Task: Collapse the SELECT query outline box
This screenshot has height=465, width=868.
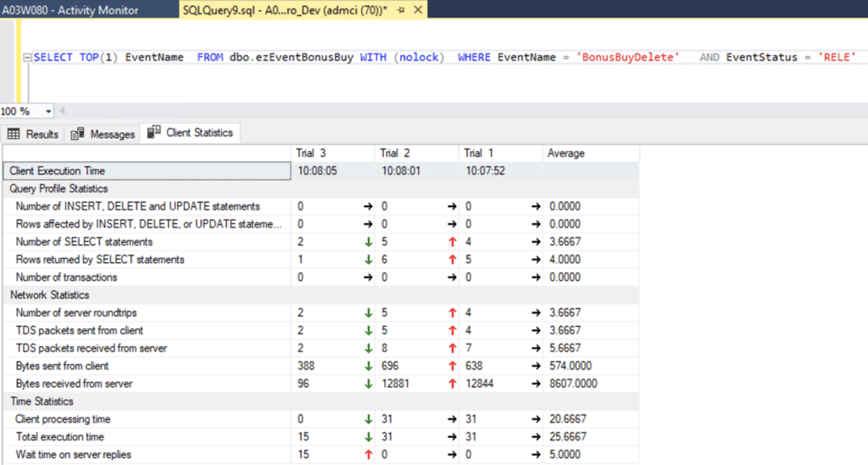Action: click(27, 57)
